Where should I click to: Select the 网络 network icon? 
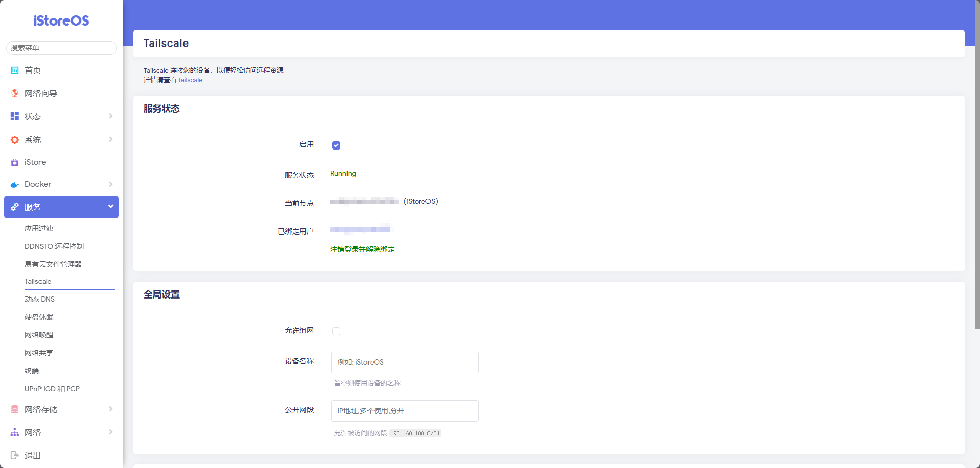(14, 432)
